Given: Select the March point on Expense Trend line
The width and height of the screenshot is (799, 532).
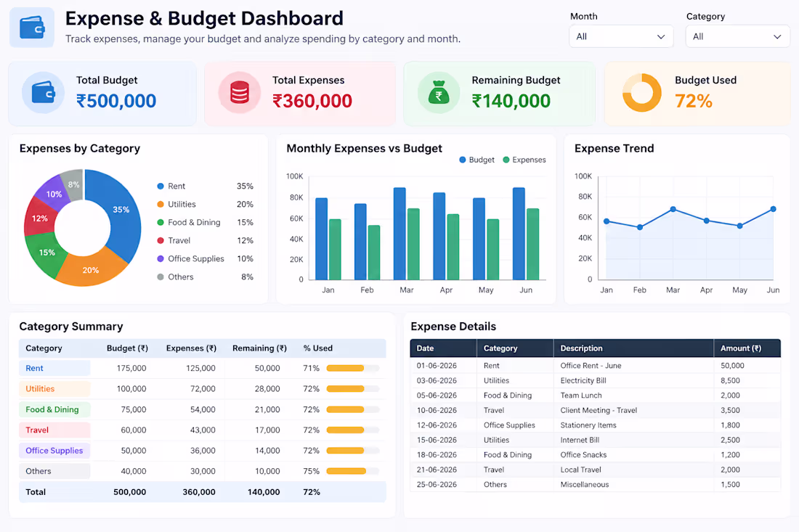Looking at the screenshot, I should coord(673,209).
